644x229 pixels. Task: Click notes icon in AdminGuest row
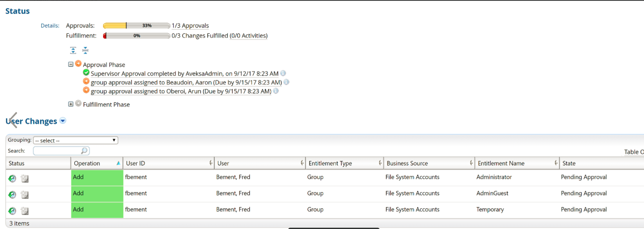click(25, 195)
